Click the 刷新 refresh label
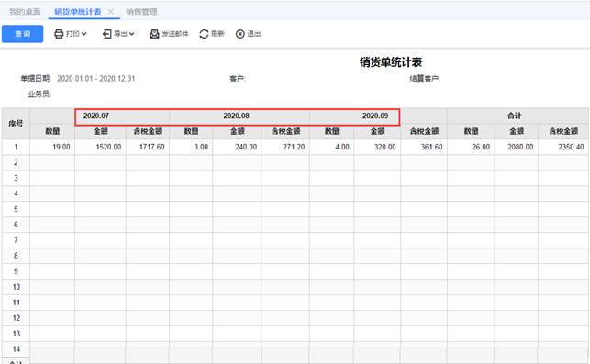This screenshot has width=590, height=364. coord(217,34)
